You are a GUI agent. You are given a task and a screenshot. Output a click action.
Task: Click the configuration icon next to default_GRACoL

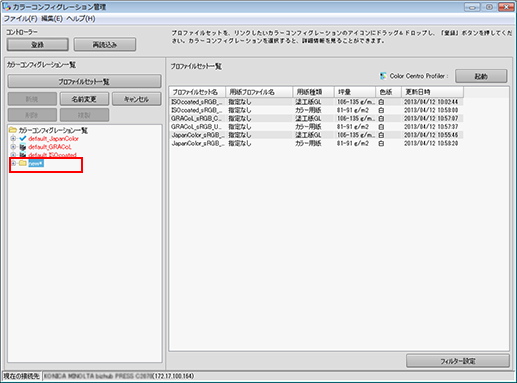(23, 147)
